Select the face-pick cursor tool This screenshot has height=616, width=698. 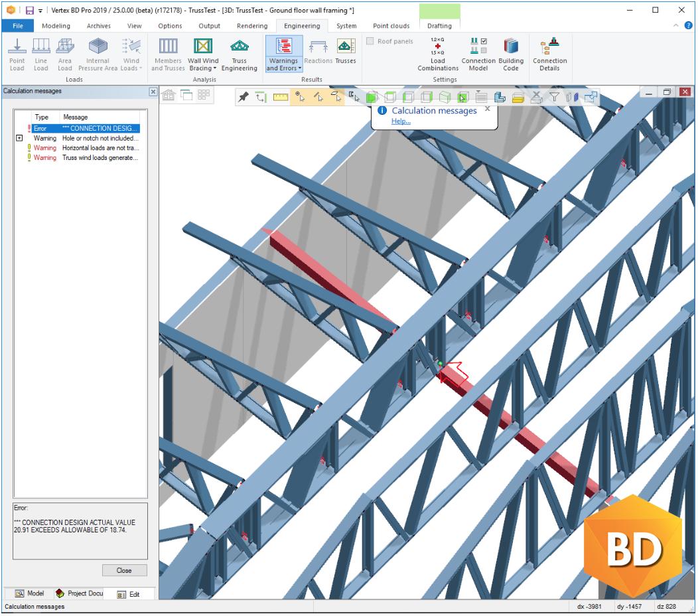336,97
